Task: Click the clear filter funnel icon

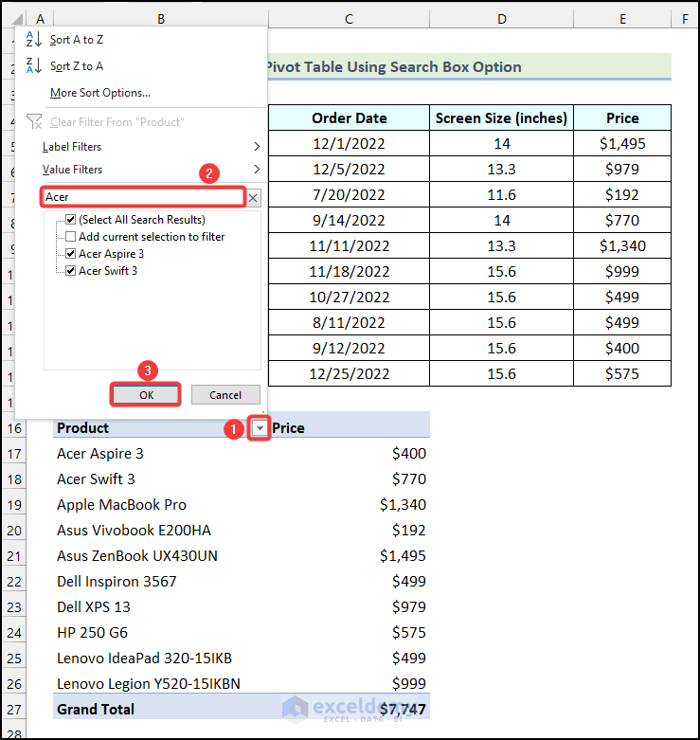Action: tap(34, 122)
